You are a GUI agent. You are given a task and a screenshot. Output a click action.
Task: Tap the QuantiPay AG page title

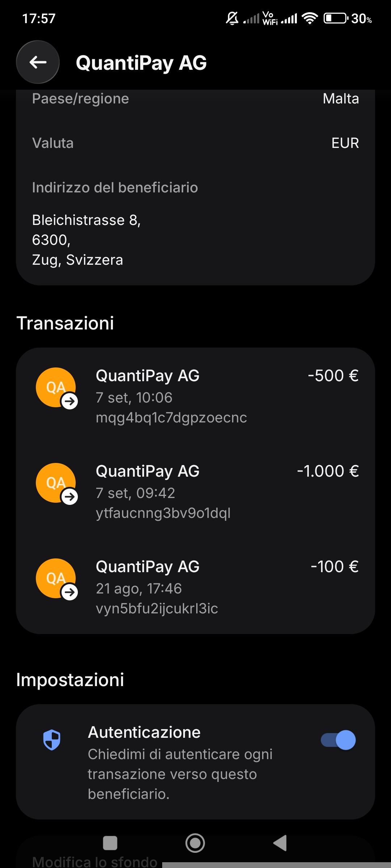pos(141,63)
